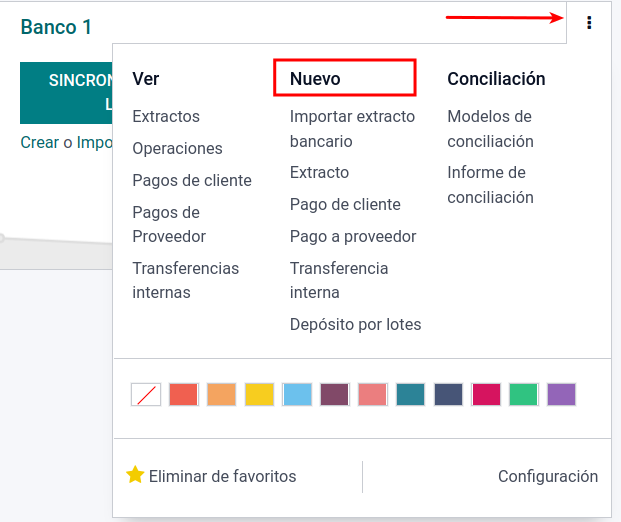The height and width of the screenshot is (522, 621).
Task: Select Importar extracto bancario option
Action: pos(352,129)
